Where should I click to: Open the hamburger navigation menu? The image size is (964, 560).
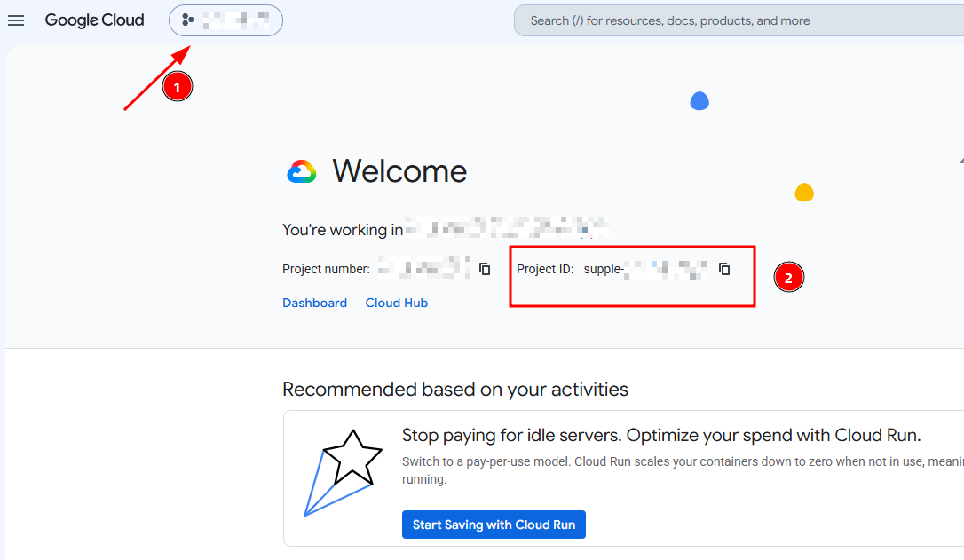click(16, 20)
